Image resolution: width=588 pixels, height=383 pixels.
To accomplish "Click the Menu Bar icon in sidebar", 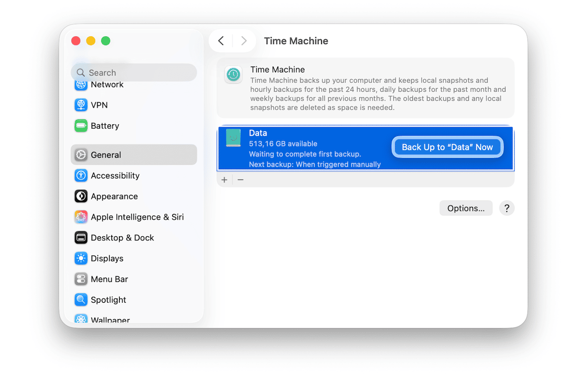I will pyautogui.click(x=81, y=279).
